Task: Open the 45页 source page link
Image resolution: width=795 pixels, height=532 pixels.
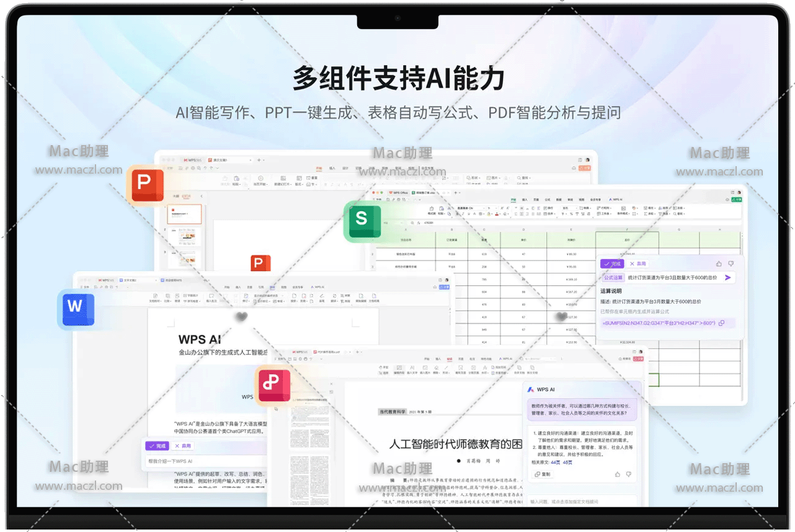Action: pyautogui.click(x=567, y=462)
